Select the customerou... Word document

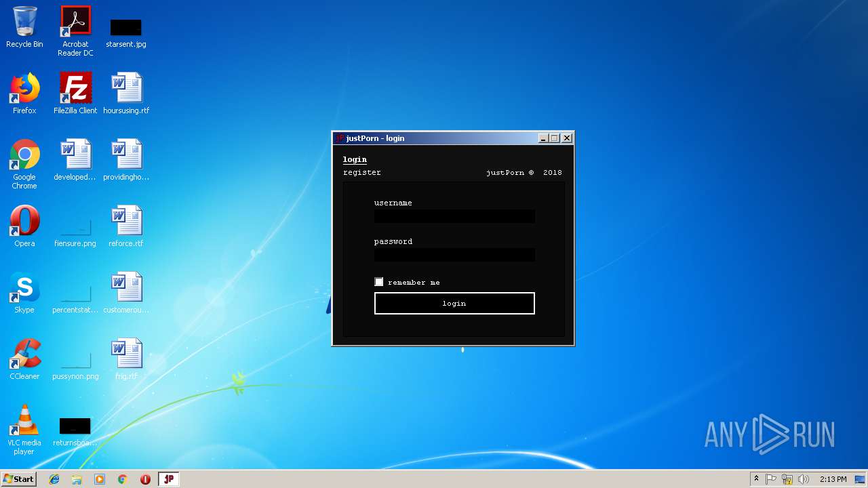pyautogui.click(x=126, y=293)
